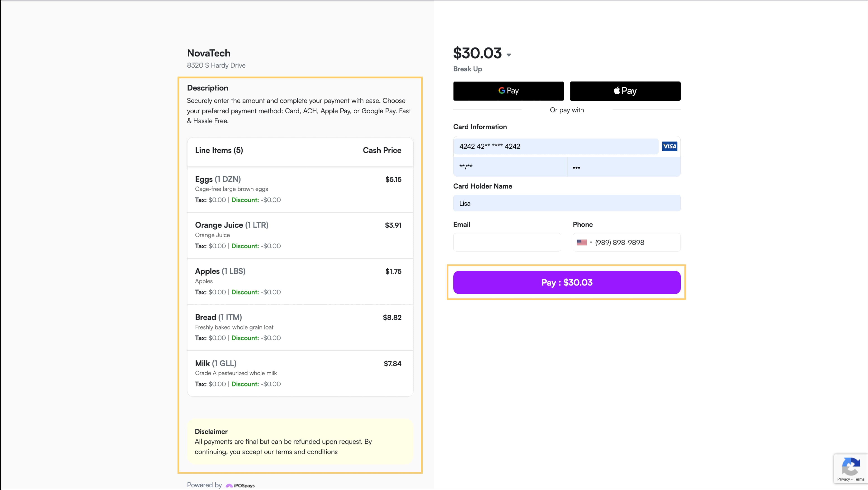Click the Card Holder Name field with Lisa
The width and height of the screenshot is (868, 490).
(x=567, y=203)
